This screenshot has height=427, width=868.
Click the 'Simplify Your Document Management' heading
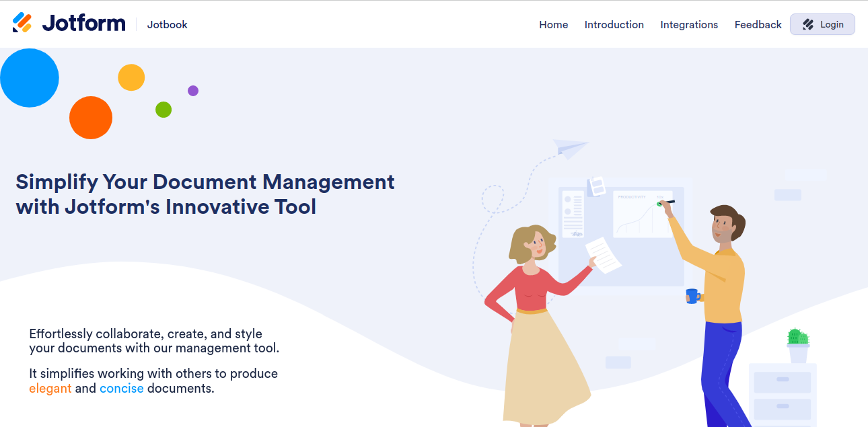[205, 194]
